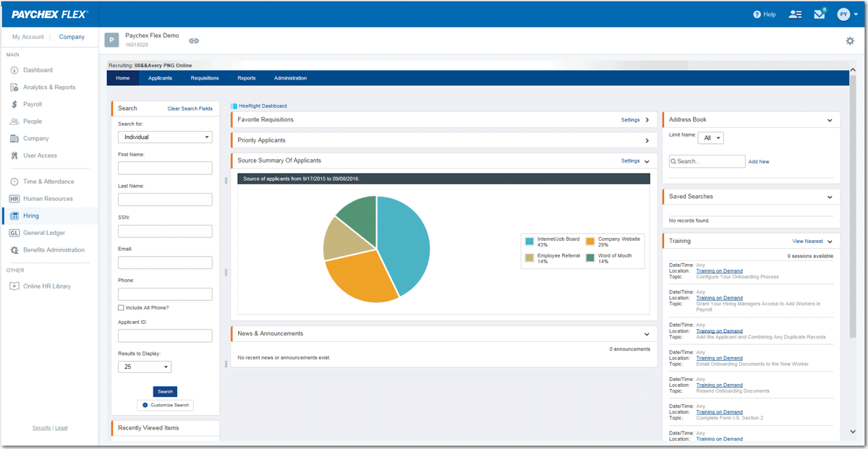Image resolution: width=868 pixels, height=449 pixels.
Task: Collapse the Training panel chevron
Action: click(x=830, y=241)
